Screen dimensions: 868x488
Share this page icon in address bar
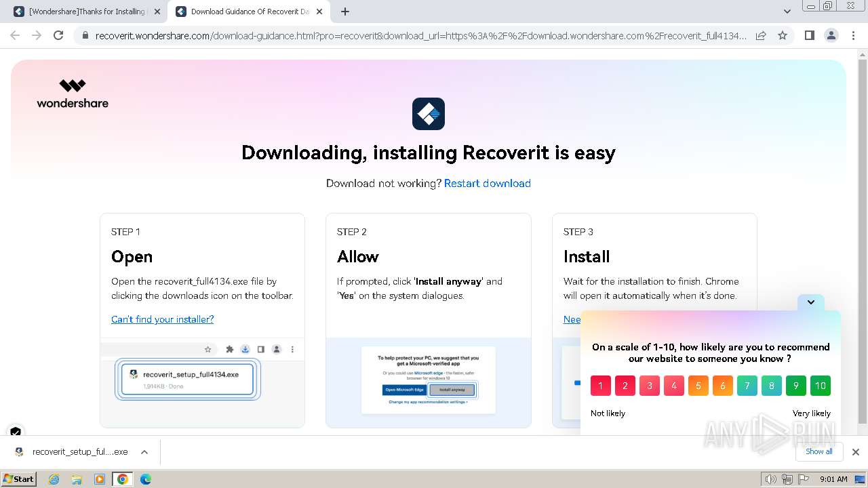click(761, 35)
